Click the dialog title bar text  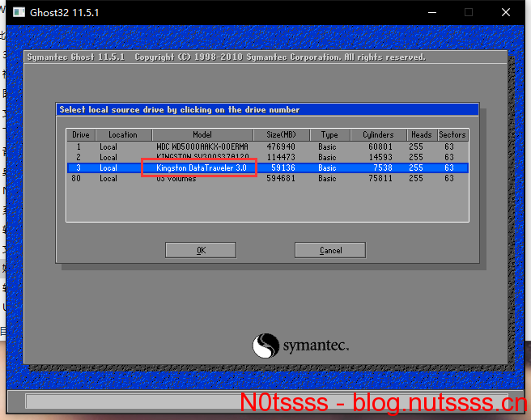click(x=180, y=110)
